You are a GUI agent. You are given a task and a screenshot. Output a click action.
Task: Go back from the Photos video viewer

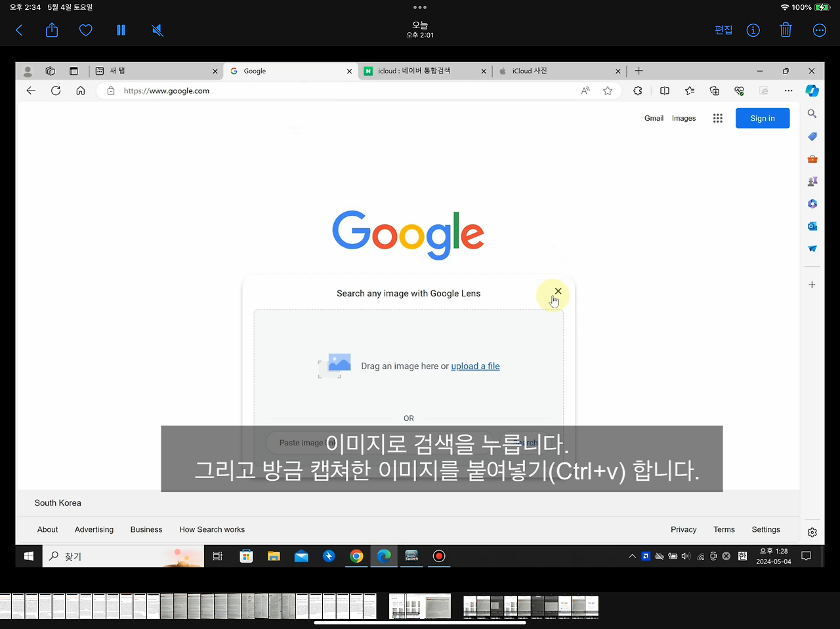pyautogui.click(x=19, y=30)
